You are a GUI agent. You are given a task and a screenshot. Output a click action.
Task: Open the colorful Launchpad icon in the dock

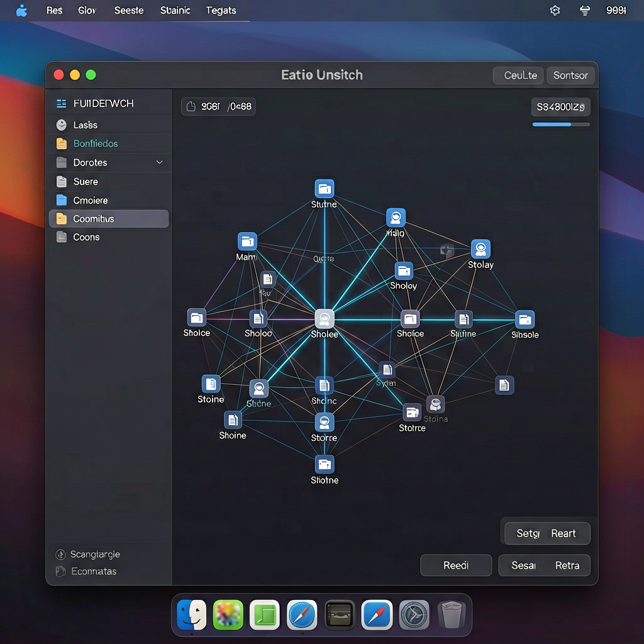tap(228, 615)
